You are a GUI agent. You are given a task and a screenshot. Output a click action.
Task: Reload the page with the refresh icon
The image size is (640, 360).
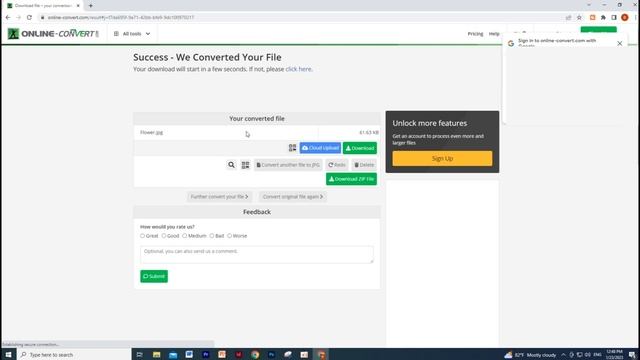(x=29, y=18)
